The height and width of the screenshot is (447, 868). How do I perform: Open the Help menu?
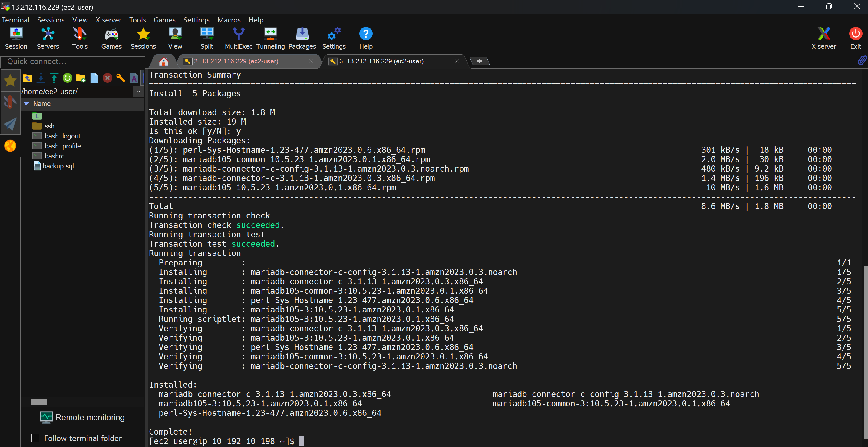256,20
